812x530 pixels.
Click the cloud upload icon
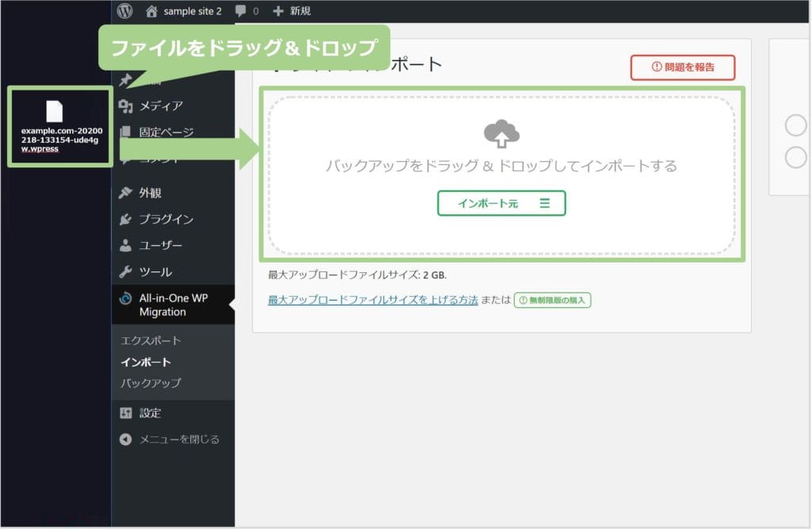click(501, 133)
